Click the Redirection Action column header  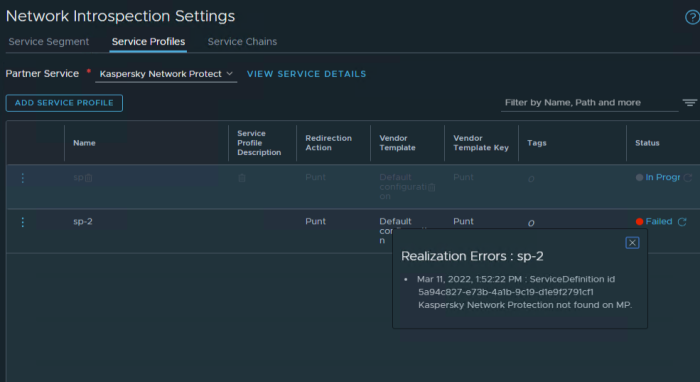click(328, 143)
